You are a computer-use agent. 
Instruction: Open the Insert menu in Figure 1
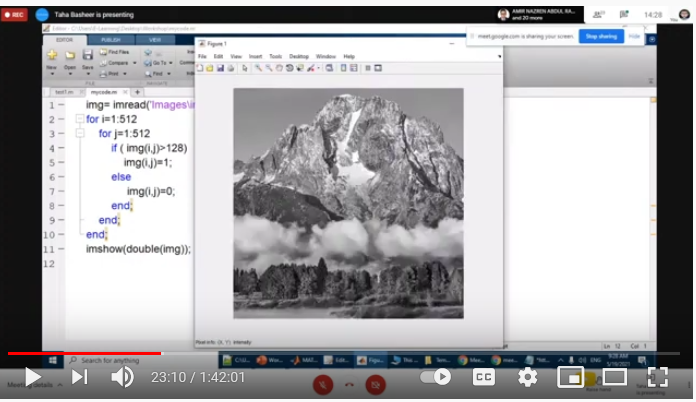point(255,56)
